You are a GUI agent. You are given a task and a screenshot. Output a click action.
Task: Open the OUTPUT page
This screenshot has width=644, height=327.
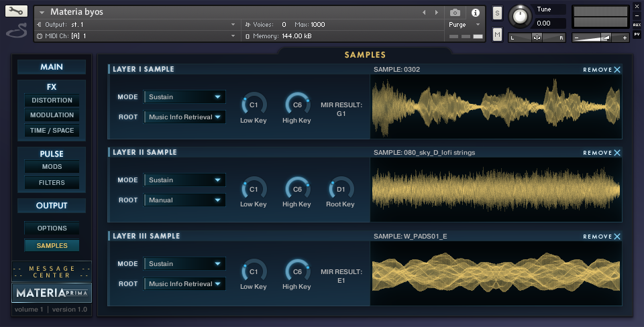click(x=52, y=206)
